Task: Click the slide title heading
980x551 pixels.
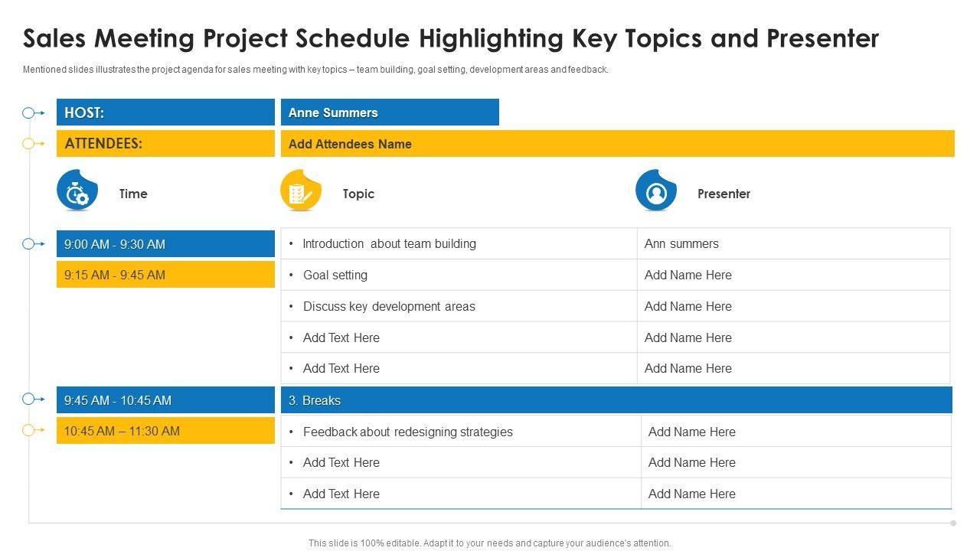Action: [451, 38]
